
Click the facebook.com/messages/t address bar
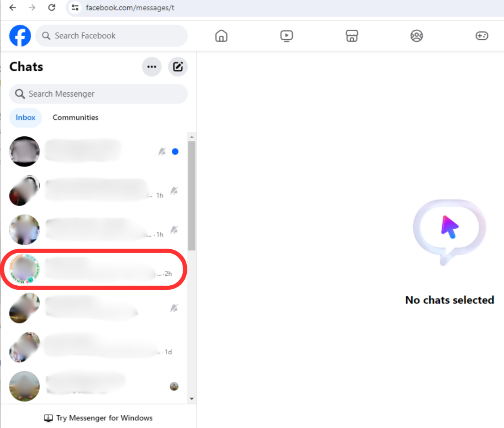pyautogui.click(x=130, y=8)
